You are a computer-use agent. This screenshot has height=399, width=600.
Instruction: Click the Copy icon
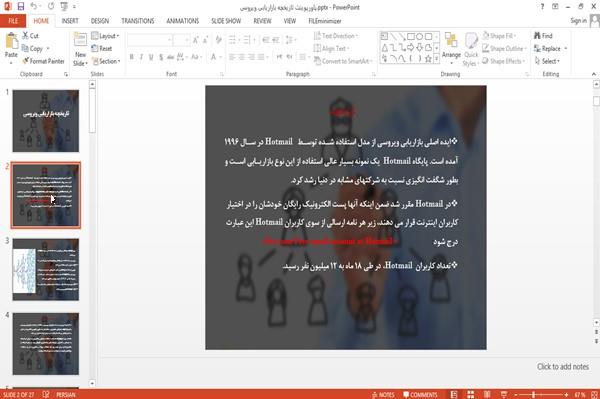click(x=25, y=49)
